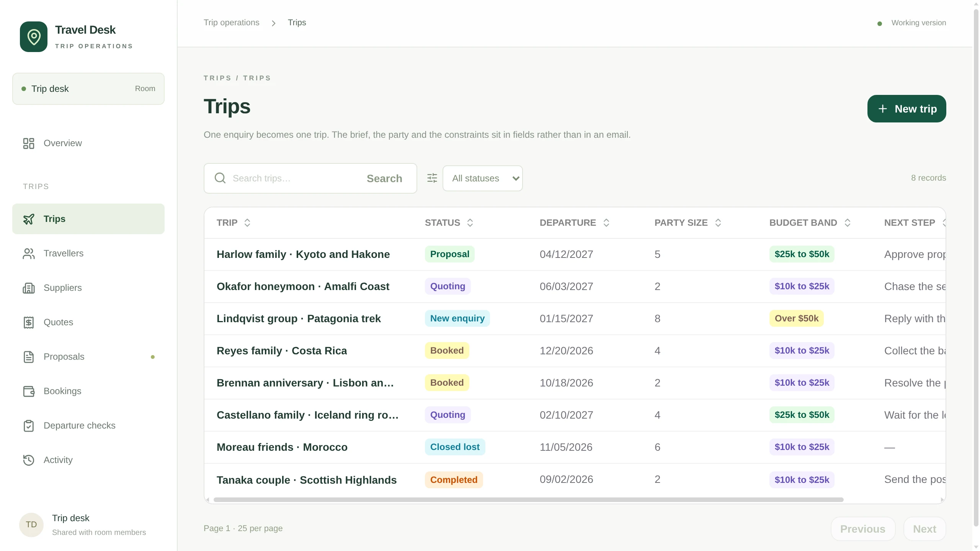
Task: Click the table horizontal scrollbar
Action: [528, 500]
